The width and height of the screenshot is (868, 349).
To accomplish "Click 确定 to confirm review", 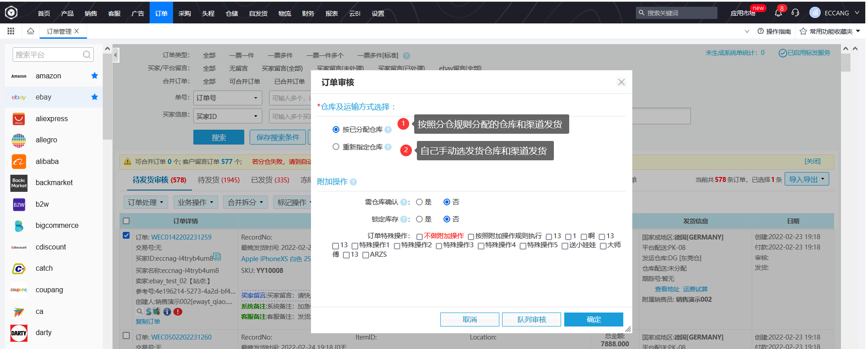I will click(594, 319).
